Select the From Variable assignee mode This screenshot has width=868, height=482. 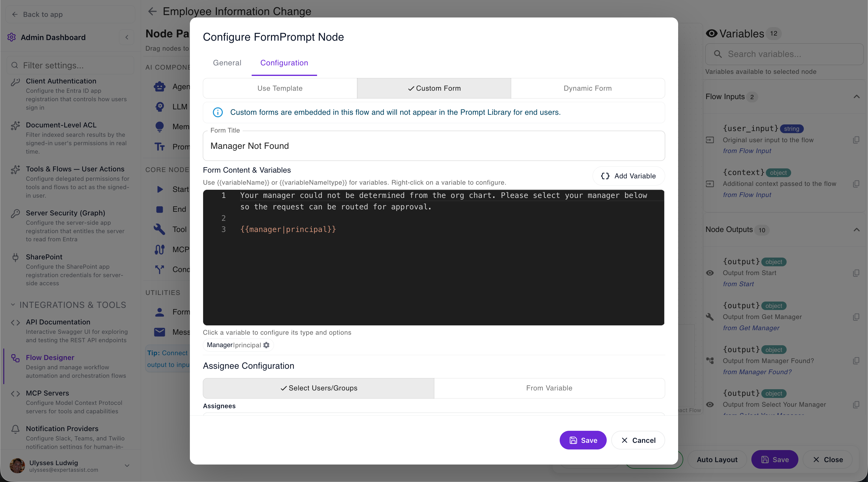(x=549, y=388)
